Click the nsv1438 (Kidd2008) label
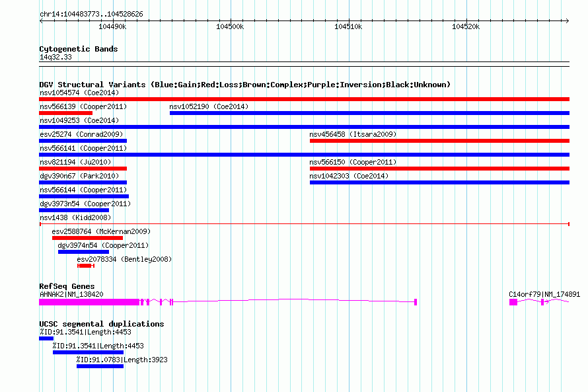Screen dimensions: 588x392 click(x=75, y=217)
